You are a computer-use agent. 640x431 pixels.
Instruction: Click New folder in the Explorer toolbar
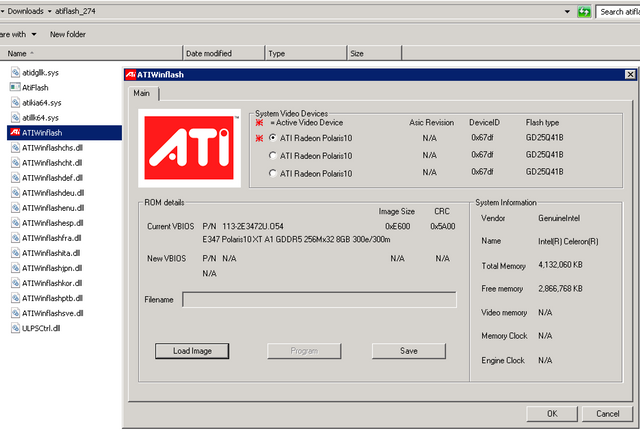point(67,33)
